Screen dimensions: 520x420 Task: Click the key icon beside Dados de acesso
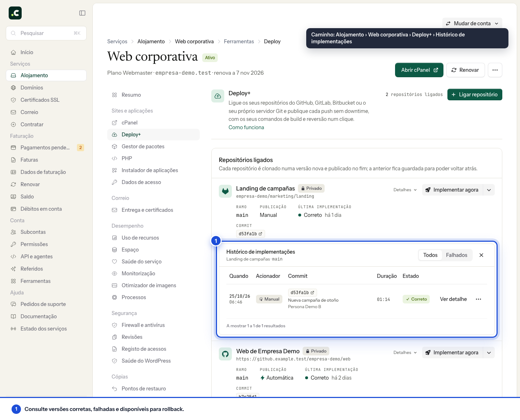[114, 182]
